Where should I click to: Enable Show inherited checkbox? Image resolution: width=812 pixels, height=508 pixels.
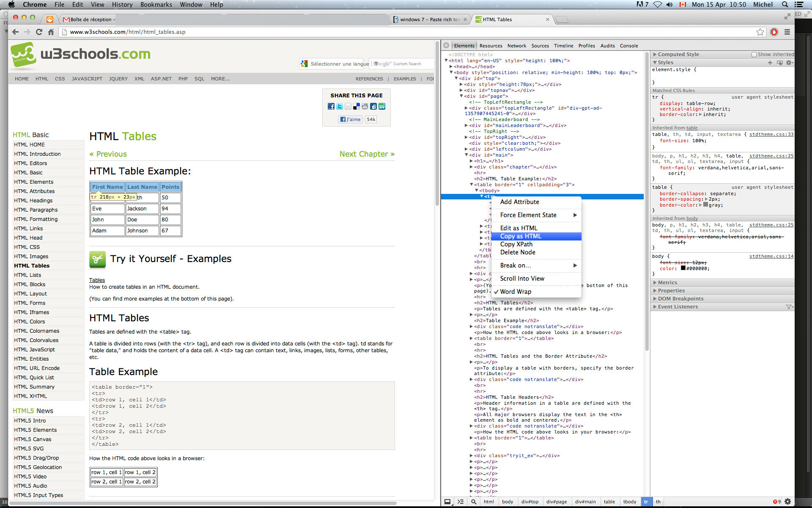[x=754, y=55]
